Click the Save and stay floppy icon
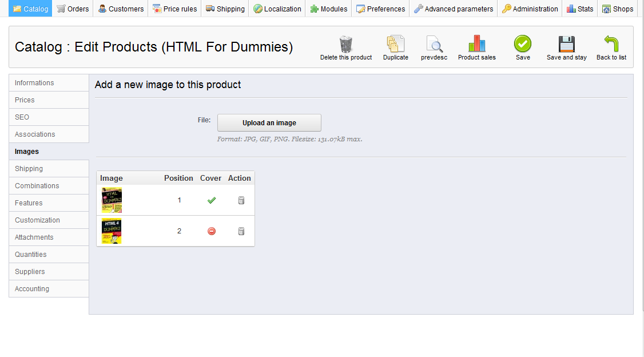The height and width of the screenshot is (357, 644). pyautogui.click(x=567, y=44)
